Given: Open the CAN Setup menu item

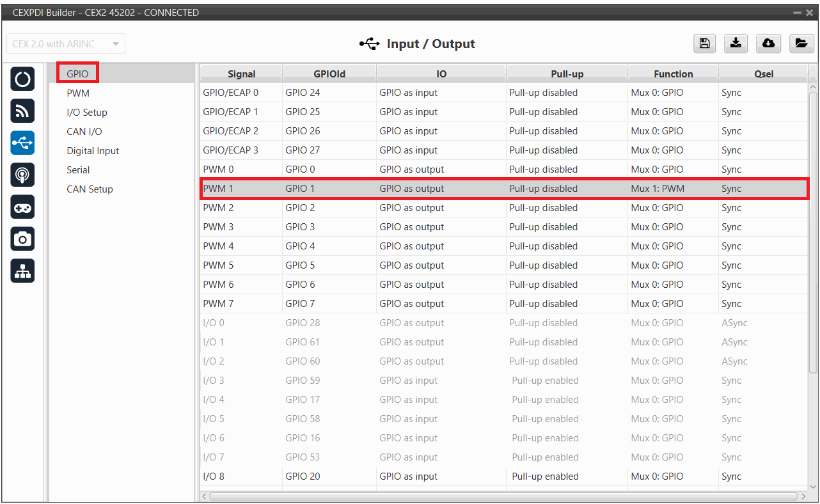Looking at the screenshot, I should click(90, 189).
